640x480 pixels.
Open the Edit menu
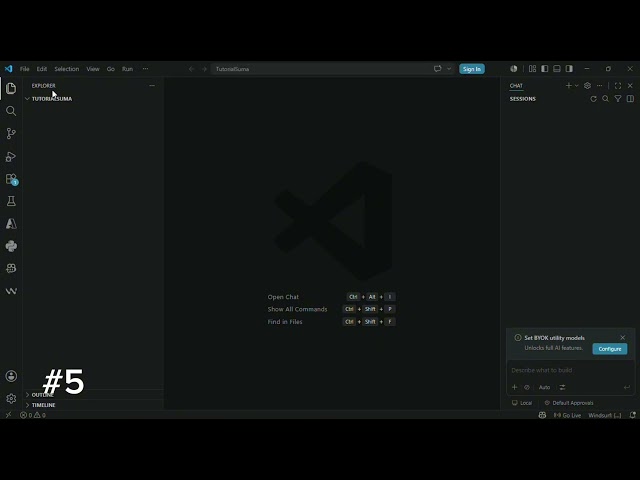(x=42, y=69)
